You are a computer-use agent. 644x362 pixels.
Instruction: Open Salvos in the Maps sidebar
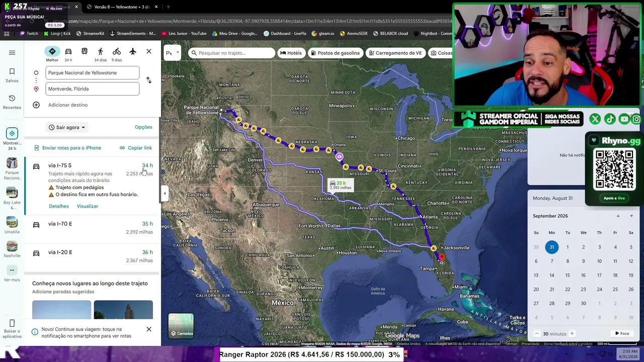(x=12, y=75)
